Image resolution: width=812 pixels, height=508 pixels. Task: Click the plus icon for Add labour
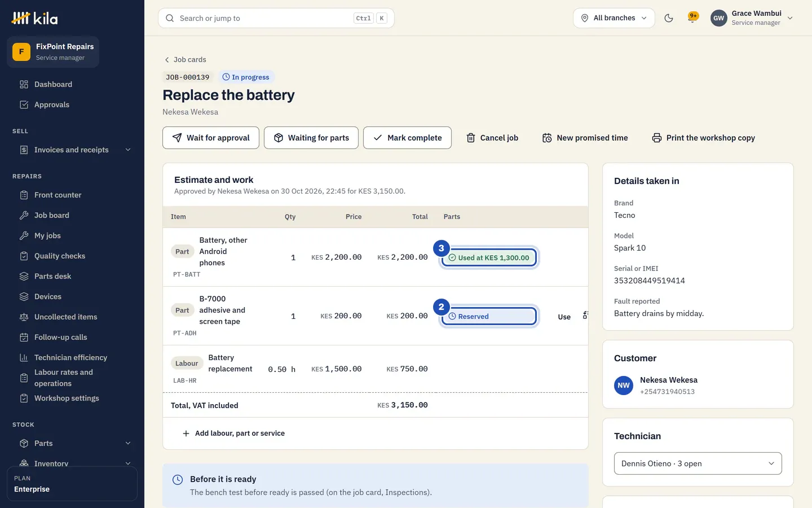186,433
